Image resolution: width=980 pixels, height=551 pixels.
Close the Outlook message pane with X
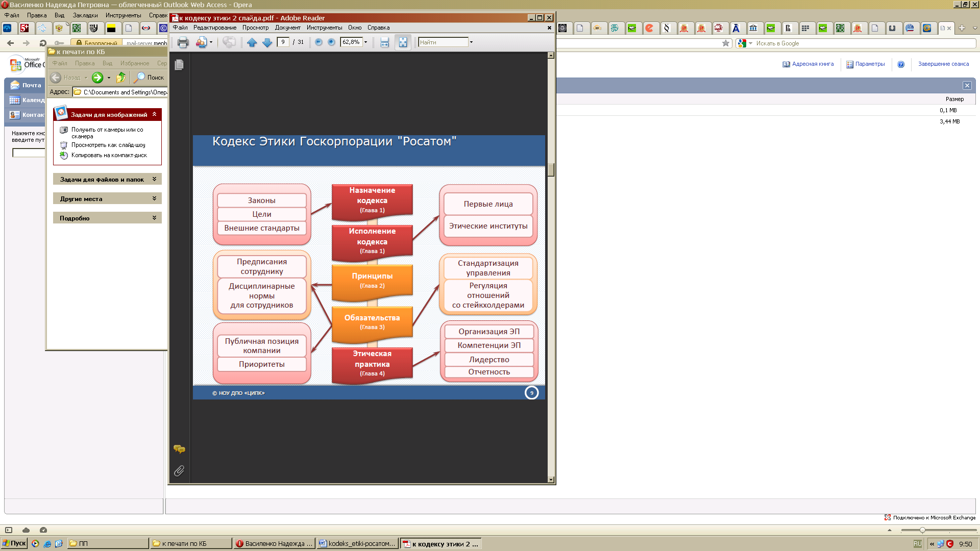pos(967,85)
